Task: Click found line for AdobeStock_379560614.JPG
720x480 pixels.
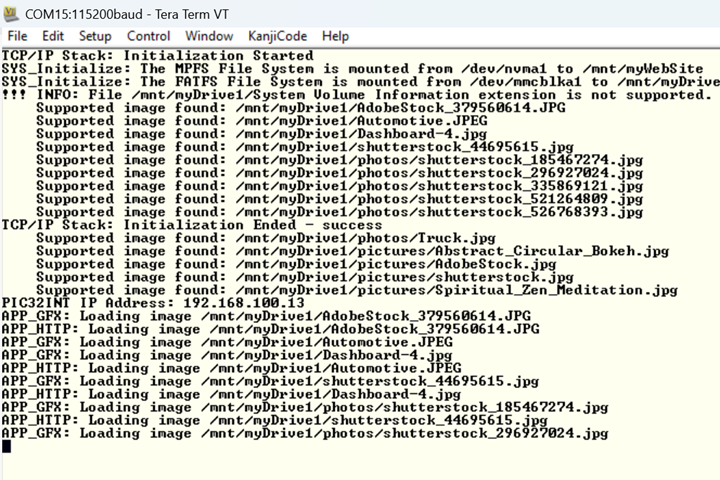Action: pos(301,107)
